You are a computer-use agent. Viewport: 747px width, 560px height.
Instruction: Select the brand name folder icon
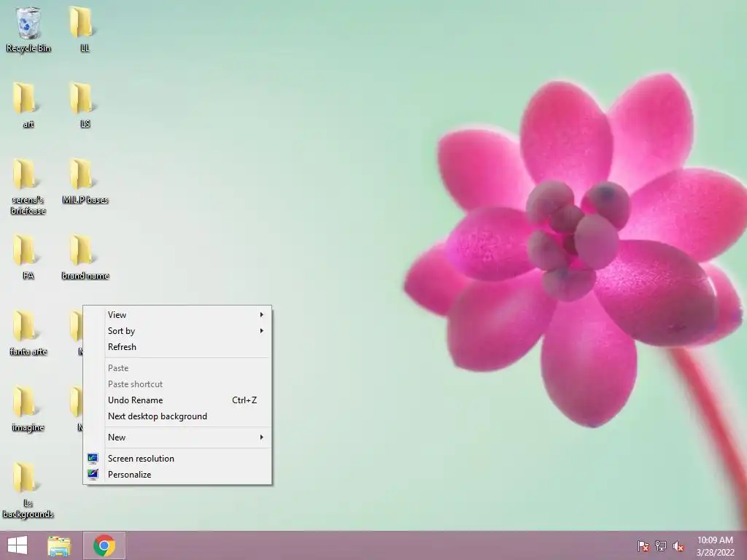[85, 257]
